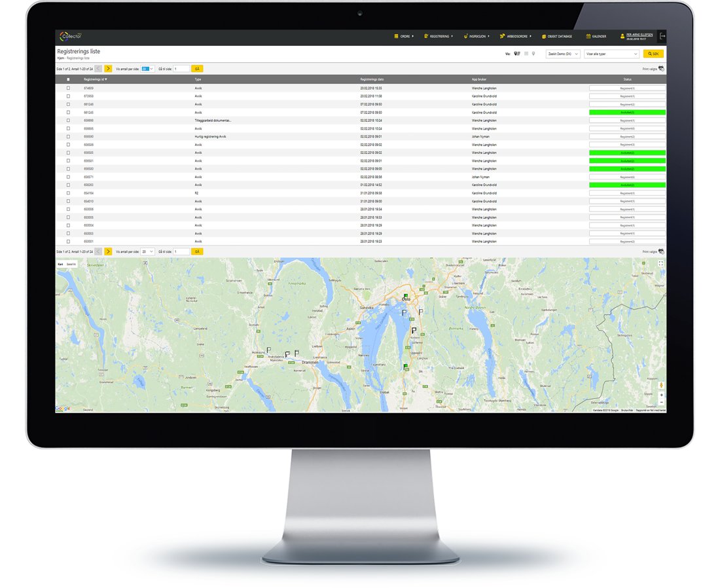The image size is (720, 588).
Task: Select checkbox for registration 674609
Action: point(68,88)
